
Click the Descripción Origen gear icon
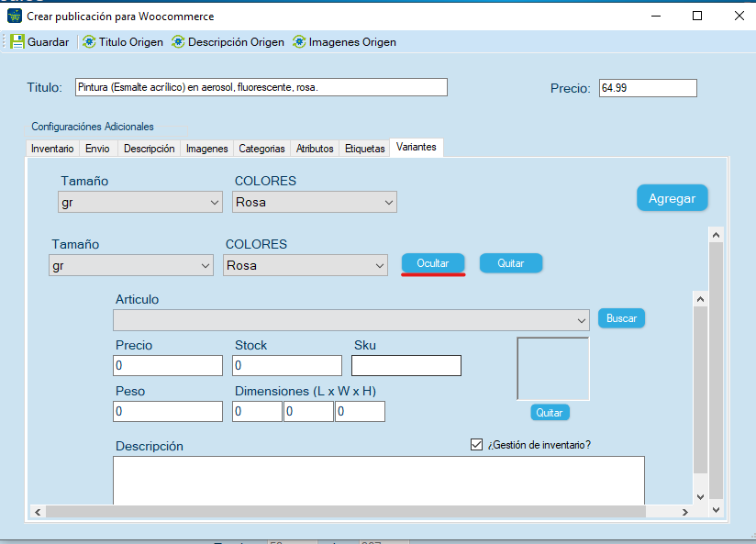(178, 42)
